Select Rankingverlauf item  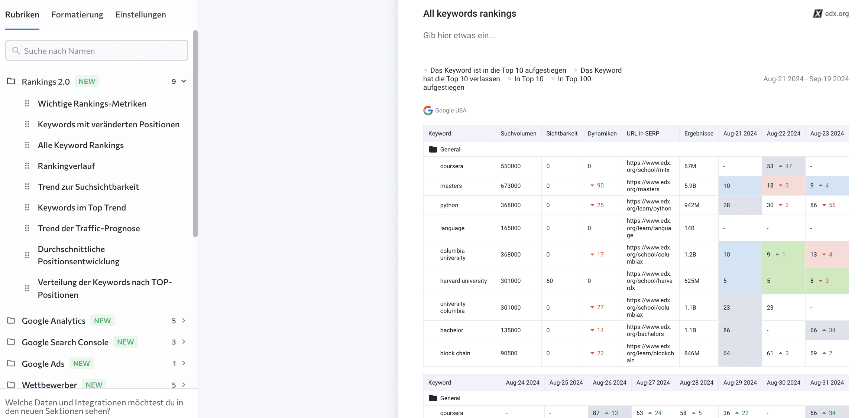[67, 166]
